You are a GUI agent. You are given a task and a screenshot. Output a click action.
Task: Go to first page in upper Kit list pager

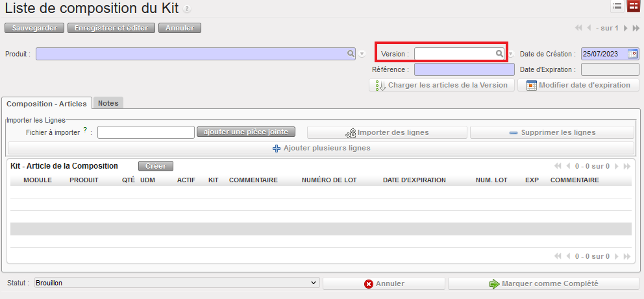click(x=558, y=166)
